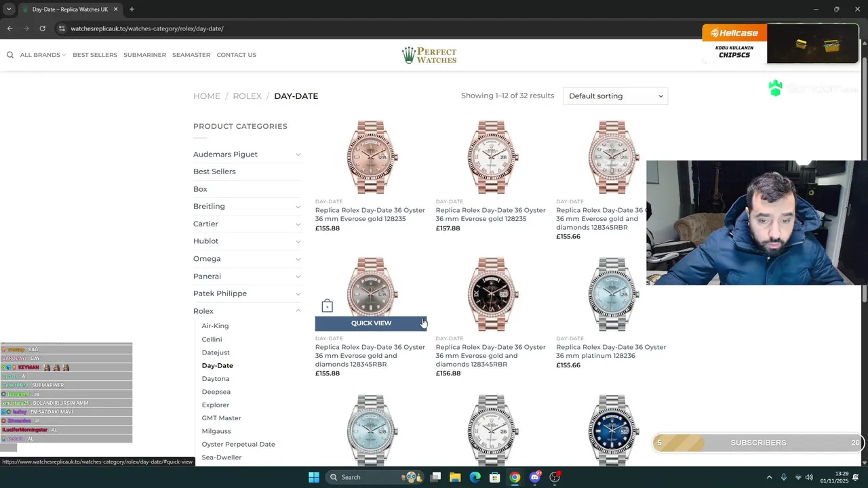Open SEAMASTER menu item

pyautogui.click(x=191, y=55)
